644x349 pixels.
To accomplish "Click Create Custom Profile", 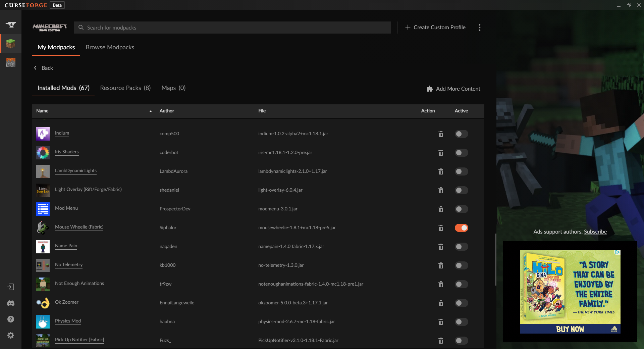I will [435, 27].
